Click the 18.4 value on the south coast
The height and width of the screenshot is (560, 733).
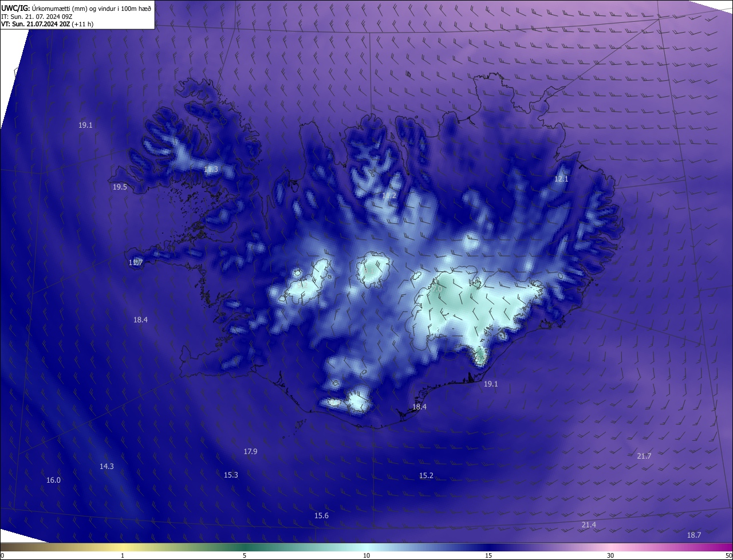[419, 407]
